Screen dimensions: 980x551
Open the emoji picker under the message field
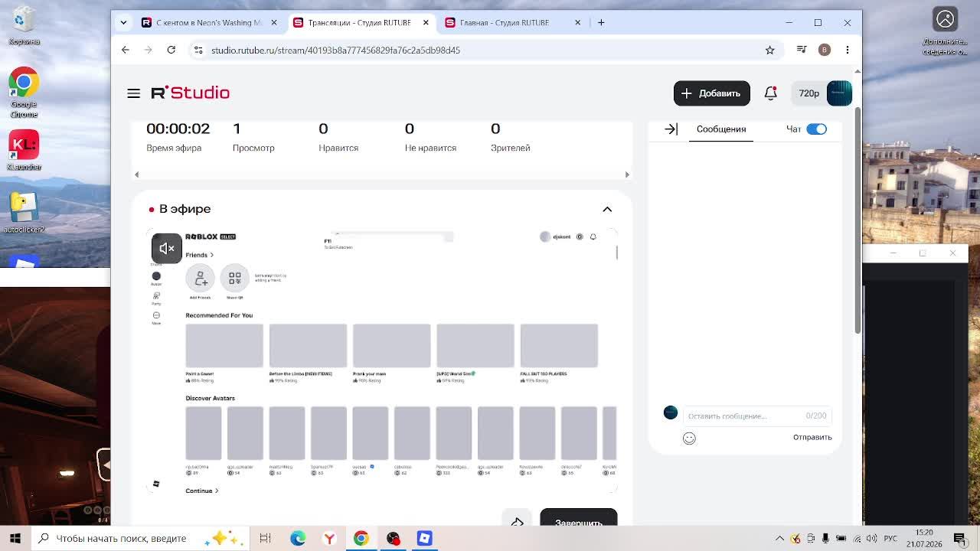coord(689,438)
